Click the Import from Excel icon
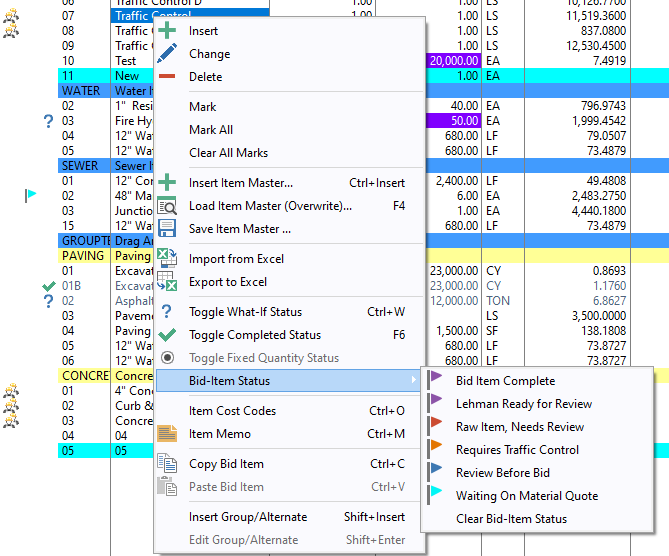Viewport: 669px width, 556px height. pos(168,259)
